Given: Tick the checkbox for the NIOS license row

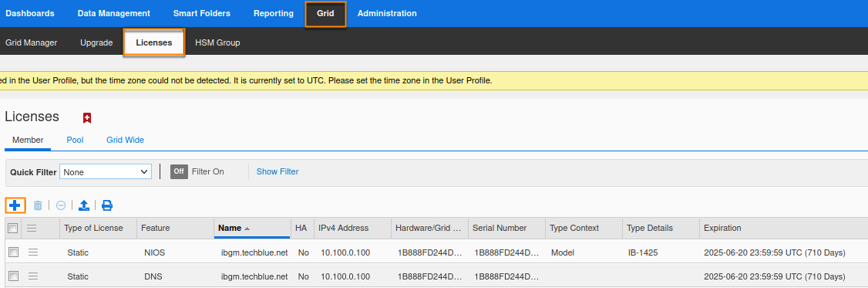Looking at the screenshot, I should (x=13, y=252).
